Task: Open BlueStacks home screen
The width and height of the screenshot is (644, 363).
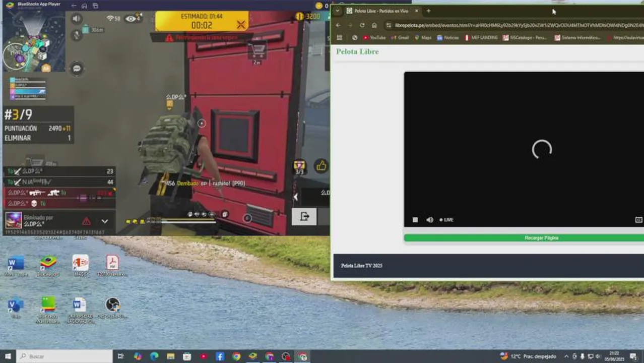Action: (85, 6)
